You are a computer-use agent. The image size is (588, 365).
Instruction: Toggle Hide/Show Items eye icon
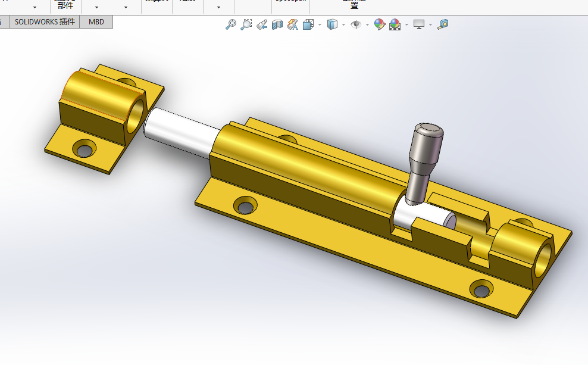[x=356, y=24]
